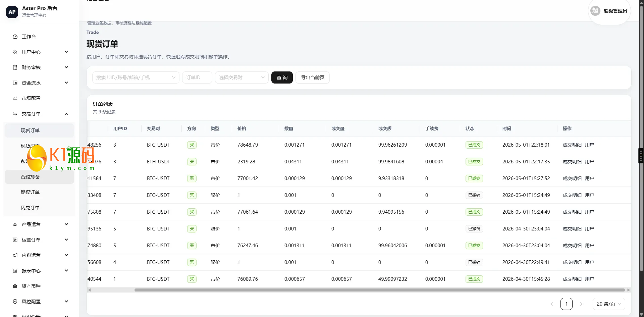Open 成交明细 for 78648.79 order
Screen dimensions: 644x317
point(572,145)
